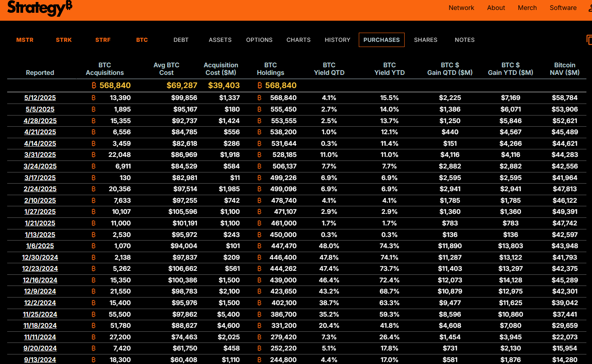Screen dimensions: 592x364
Task: Click the user account icon in the header
Action: [590, 8]
